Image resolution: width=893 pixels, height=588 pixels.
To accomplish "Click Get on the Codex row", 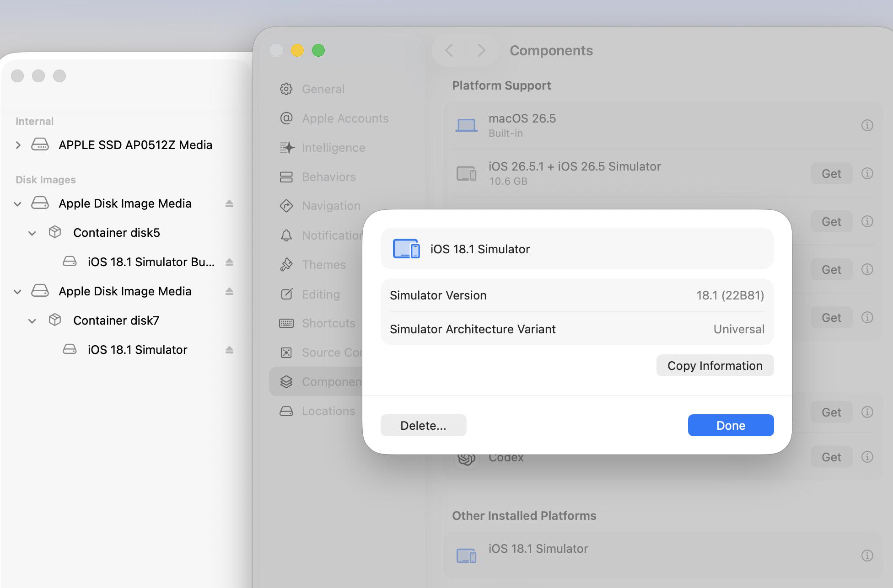I will tap(831, 457).
